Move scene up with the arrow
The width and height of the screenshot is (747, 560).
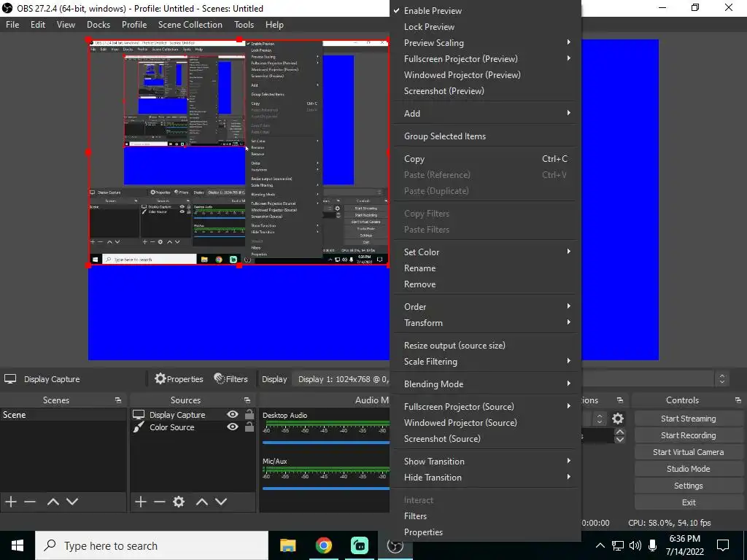[53, 502]
